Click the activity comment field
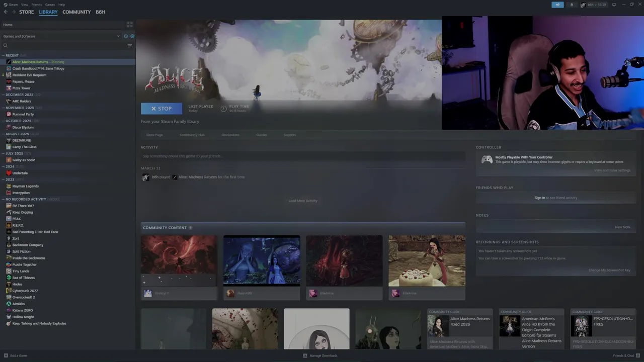644x362 pixels. click(303, 156)
